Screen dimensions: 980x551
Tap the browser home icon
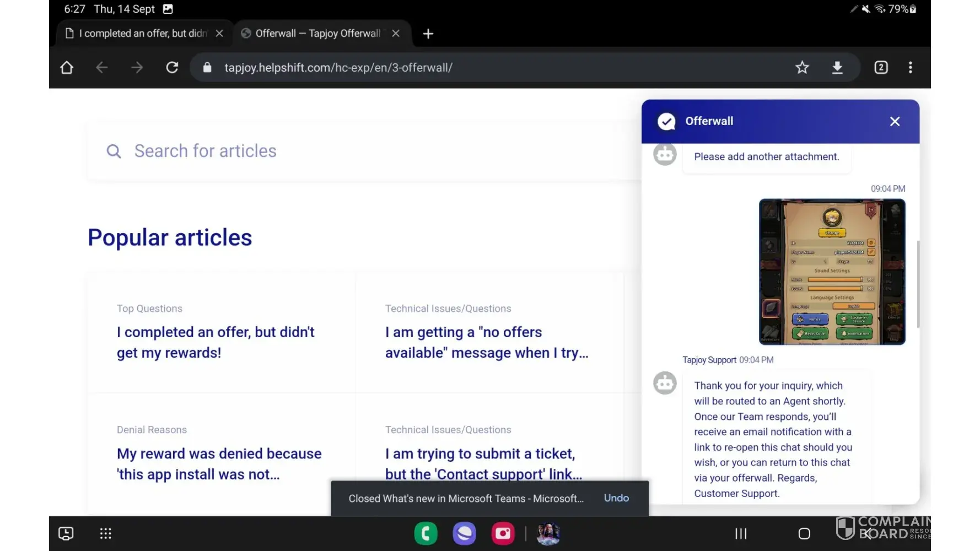67,67
